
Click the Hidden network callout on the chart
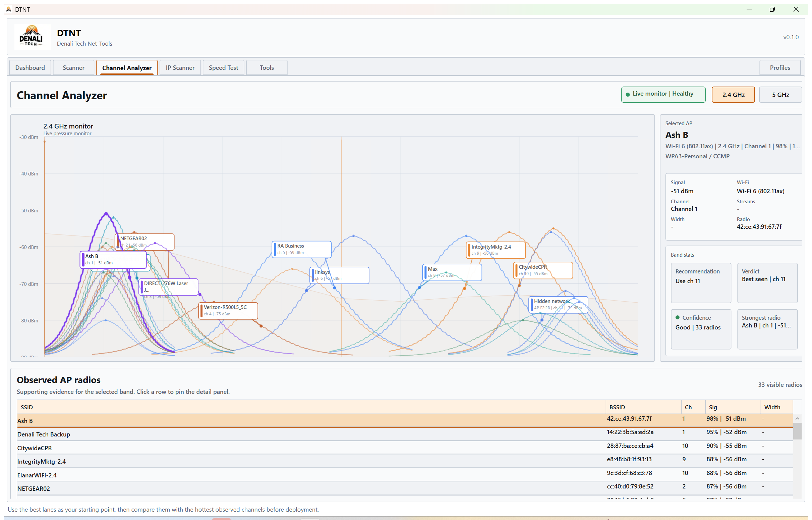[558, 304]
